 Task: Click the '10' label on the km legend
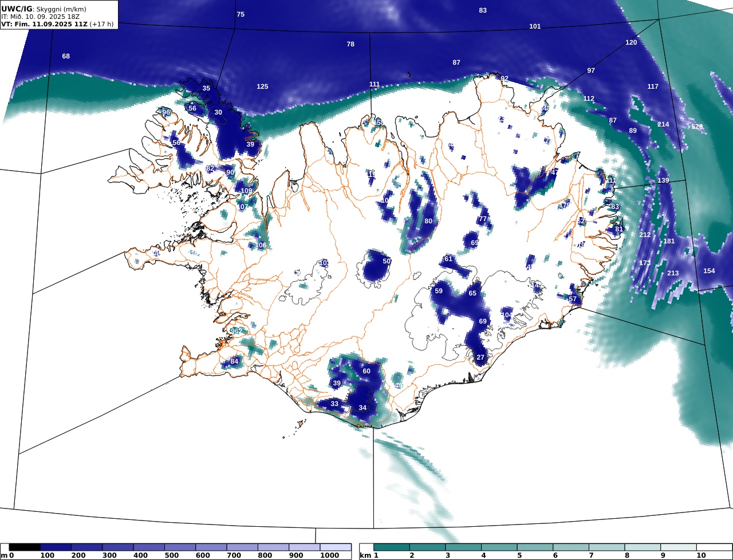pos(701,555)
